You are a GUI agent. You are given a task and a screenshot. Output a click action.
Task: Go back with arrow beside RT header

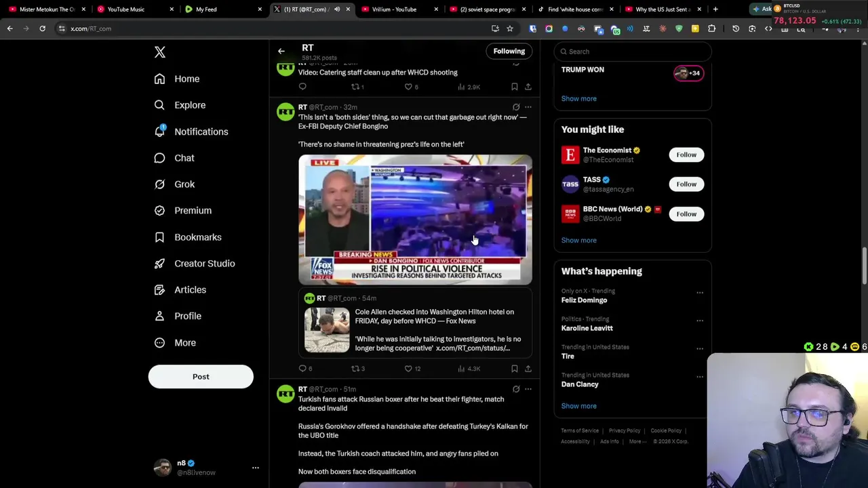281,52
